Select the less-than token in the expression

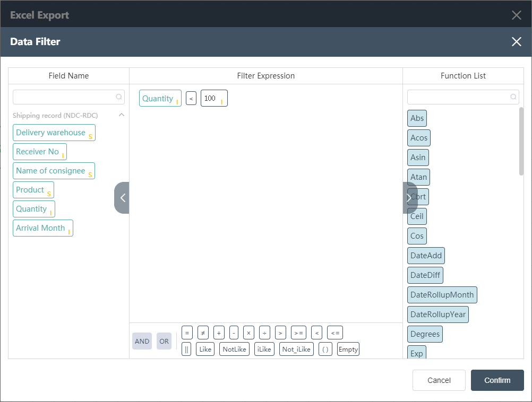191,98
